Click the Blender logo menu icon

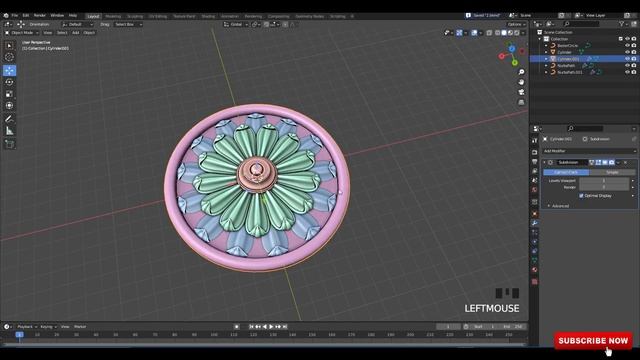[6, 16]
